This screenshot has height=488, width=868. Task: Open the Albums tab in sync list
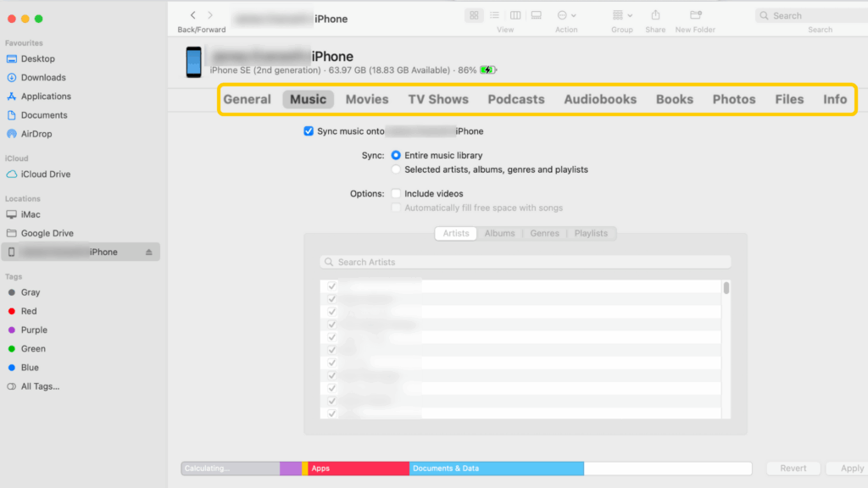tap(499, 233)
